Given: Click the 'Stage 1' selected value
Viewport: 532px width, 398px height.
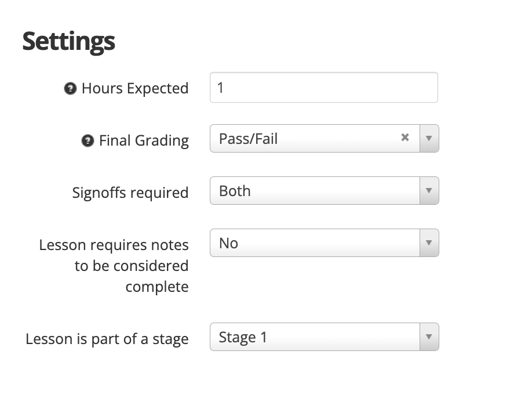Looking at the screenshot, I should 243,338.
